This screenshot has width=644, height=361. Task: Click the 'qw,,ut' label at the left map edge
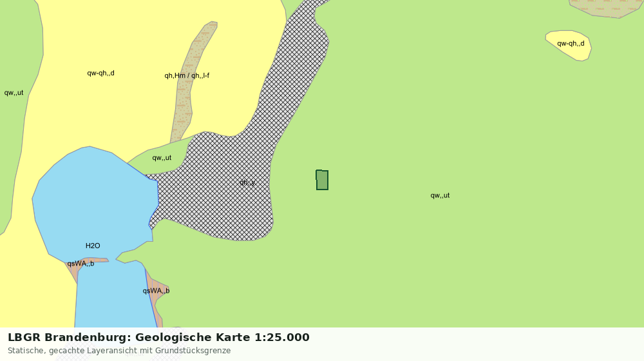14,93
